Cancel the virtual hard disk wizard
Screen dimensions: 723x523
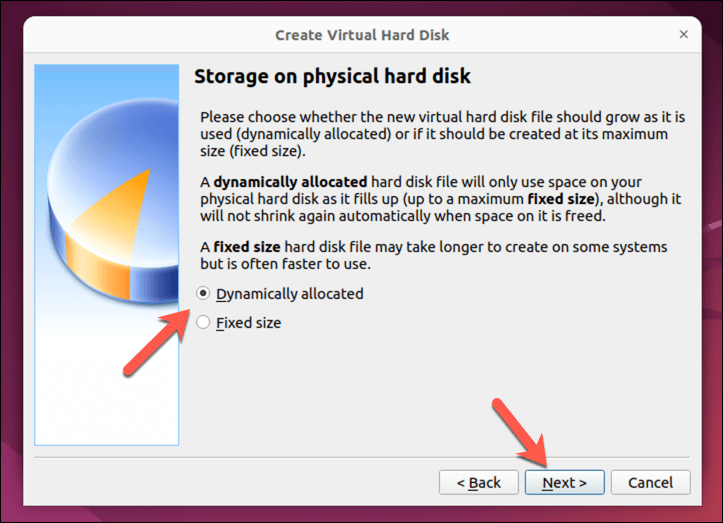(x=650, y=483)
